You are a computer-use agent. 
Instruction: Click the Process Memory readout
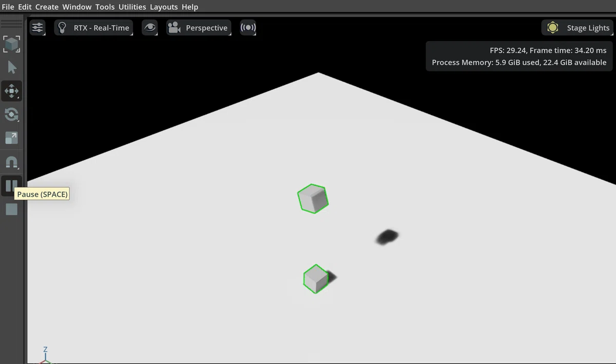[519, 63]
